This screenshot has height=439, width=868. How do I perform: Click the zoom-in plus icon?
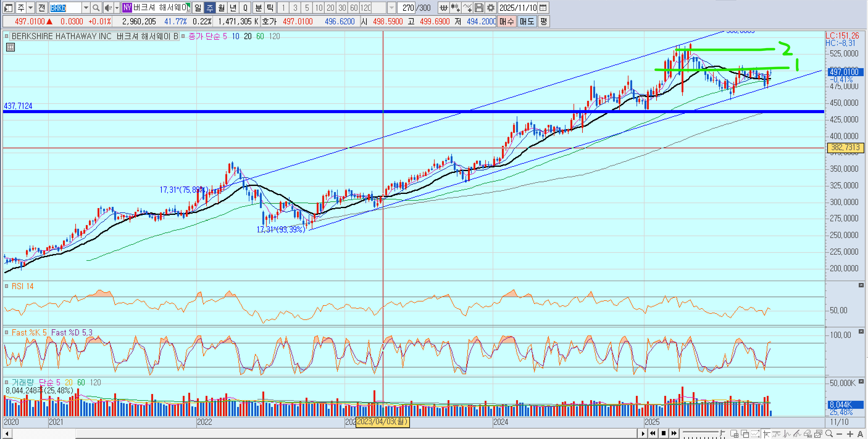tap(850, 434)
